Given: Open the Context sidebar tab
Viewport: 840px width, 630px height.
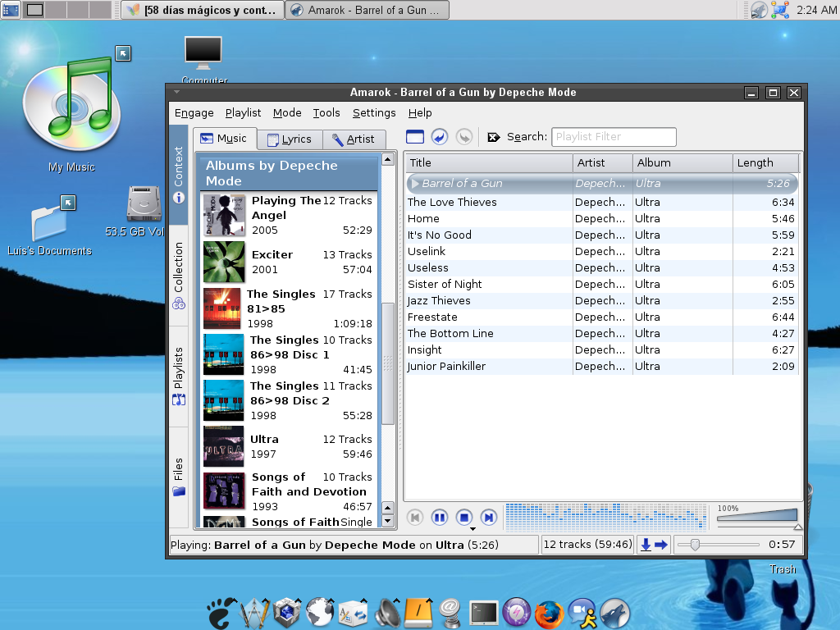Looking at the screenshot, I should coord(178,175).
